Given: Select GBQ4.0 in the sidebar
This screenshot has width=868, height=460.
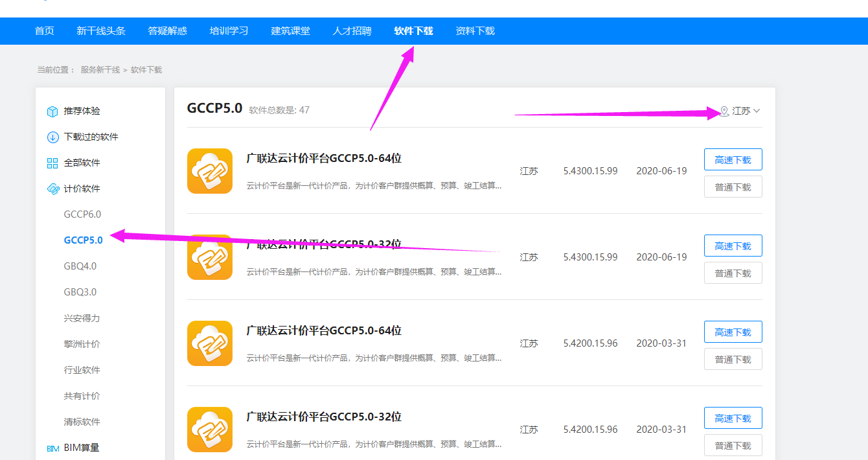Looking at the screenshot, I should tap(80, 266).
